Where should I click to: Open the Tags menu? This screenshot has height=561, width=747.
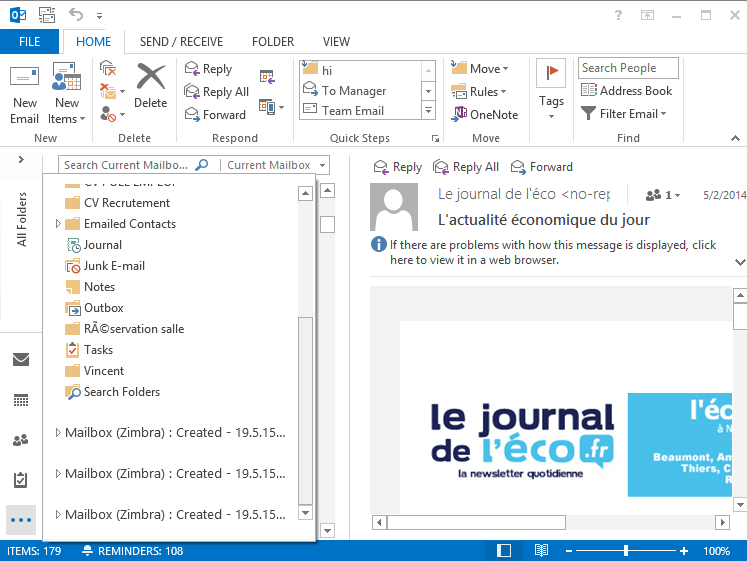coord(551,90)
